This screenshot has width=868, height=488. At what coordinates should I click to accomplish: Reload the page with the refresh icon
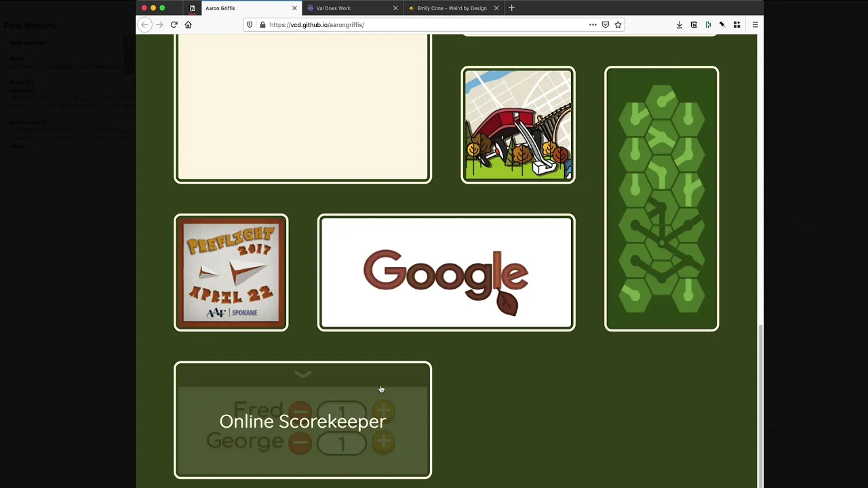174,24
